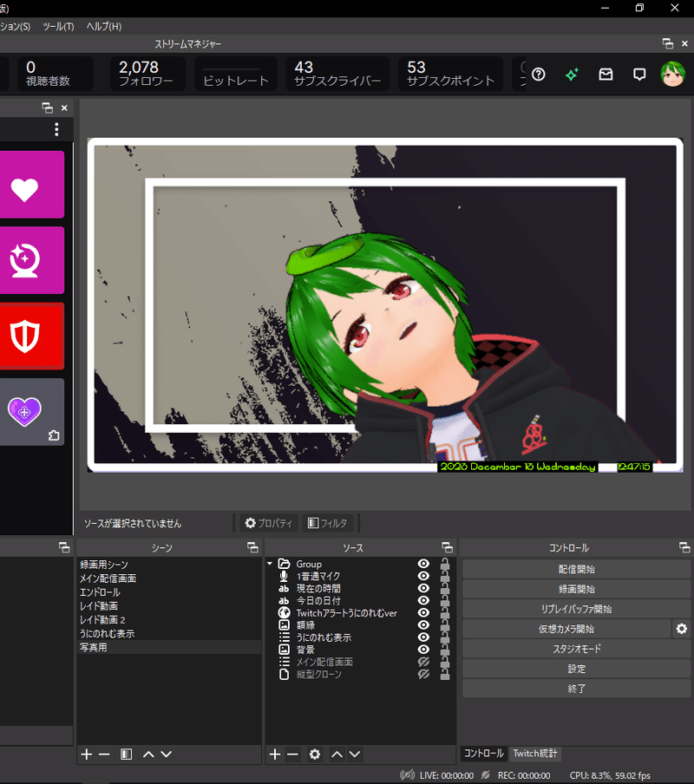Open source フィルタ button

click(x=328, y=523)
